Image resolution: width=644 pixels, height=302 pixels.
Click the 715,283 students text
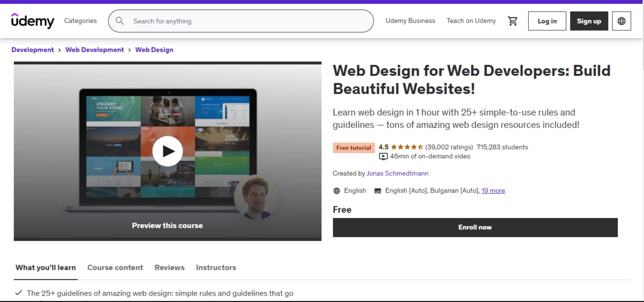pos(502,147)
